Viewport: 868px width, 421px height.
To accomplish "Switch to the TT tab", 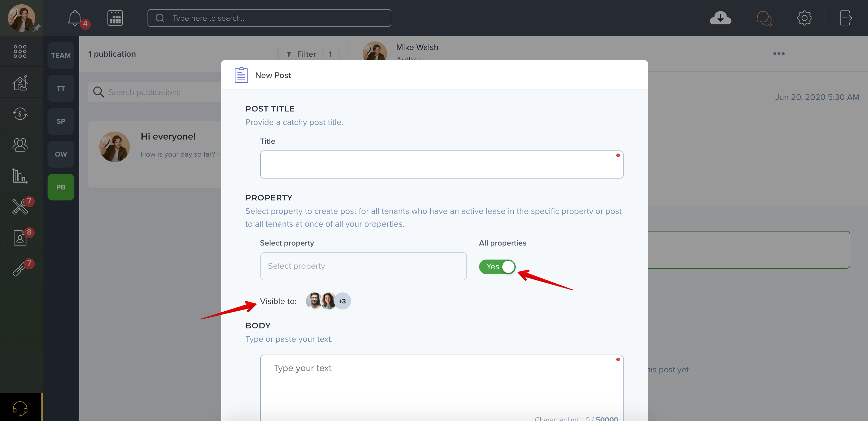I will pos(61,89).
